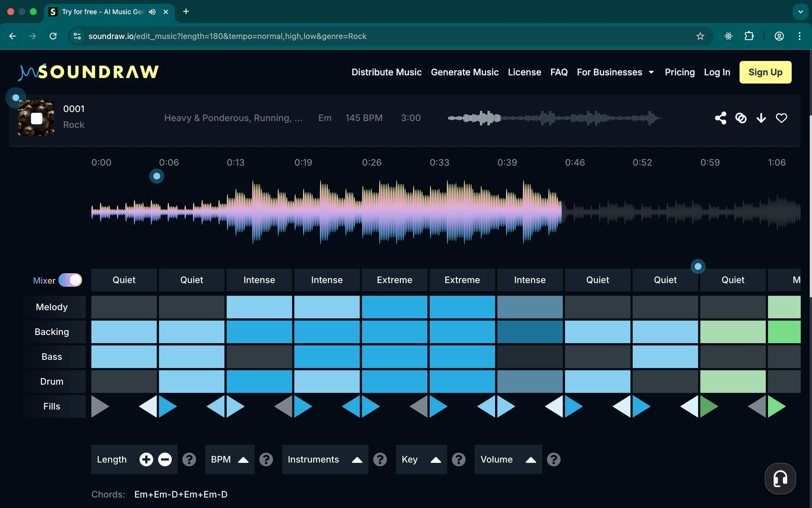Click the share icon for track 0001
The height and width of the screenshot is (508, 812).
[720, 118]
